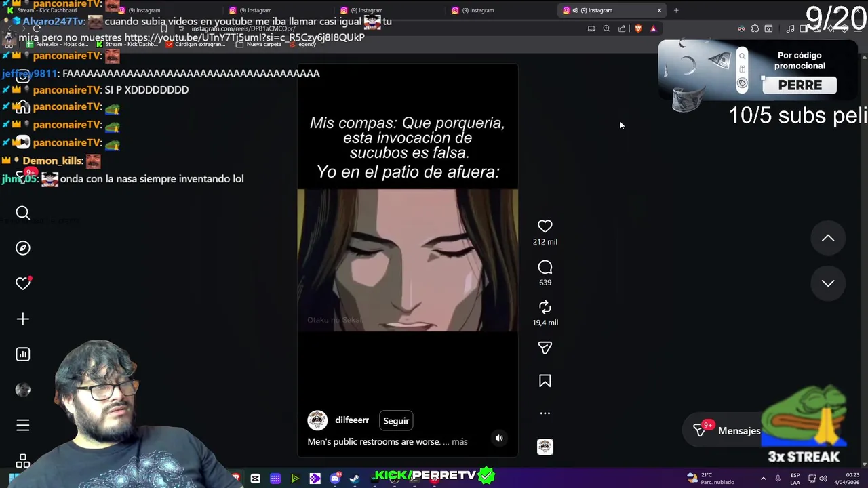Click dilfeeerr's avatar picture

[317, 420]
